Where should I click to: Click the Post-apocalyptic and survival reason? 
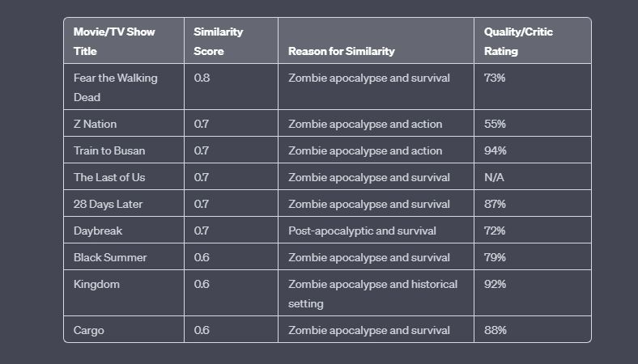click(362, 231)
